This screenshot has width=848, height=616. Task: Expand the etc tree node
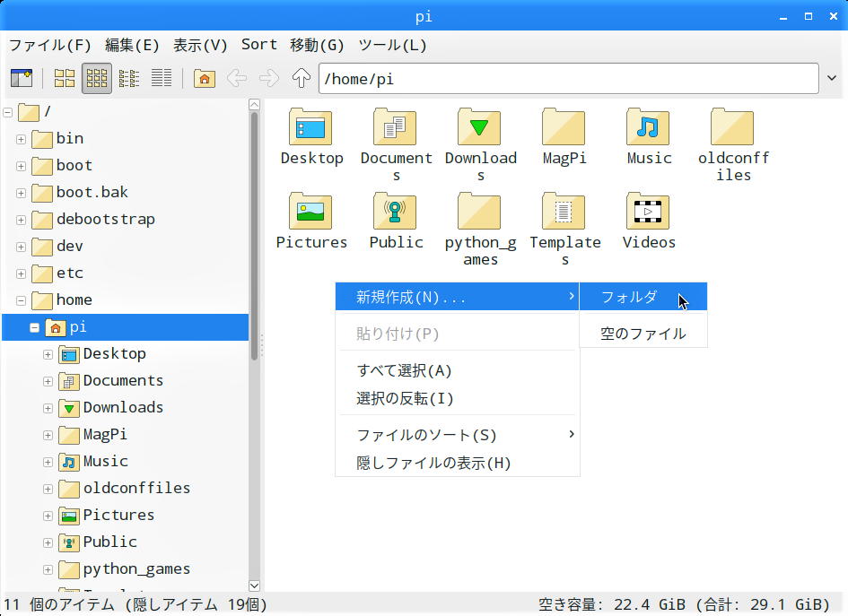22,274
